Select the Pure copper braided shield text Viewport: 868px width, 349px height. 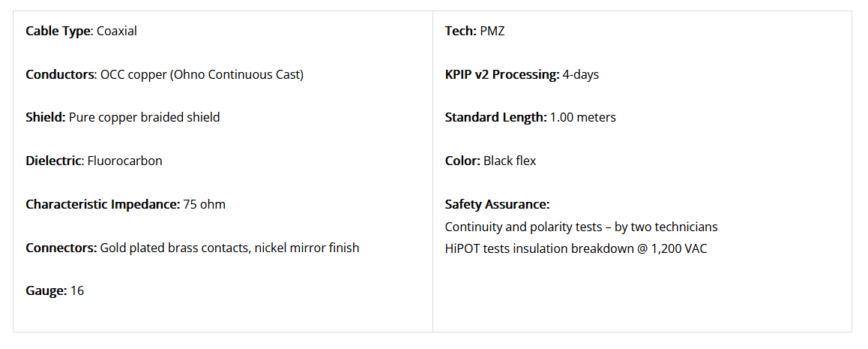[x=145, y=117]
